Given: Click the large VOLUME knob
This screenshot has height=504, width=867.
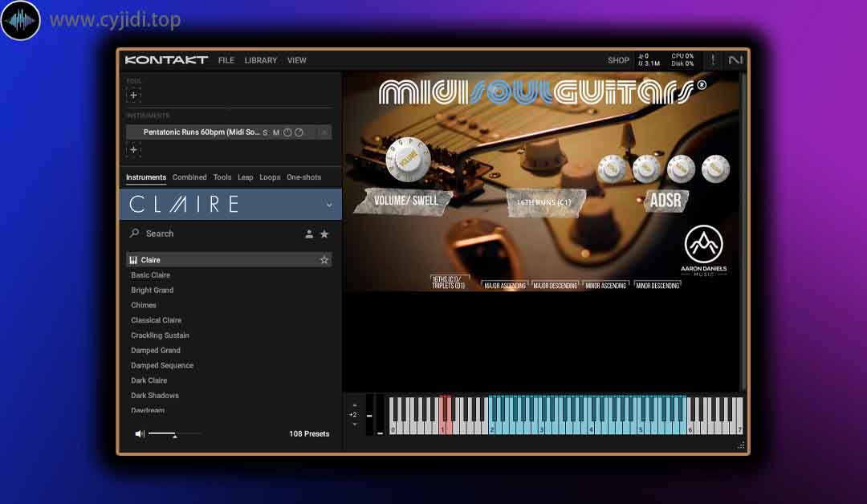Looking at the screenshot, I should tap(408, 160).
